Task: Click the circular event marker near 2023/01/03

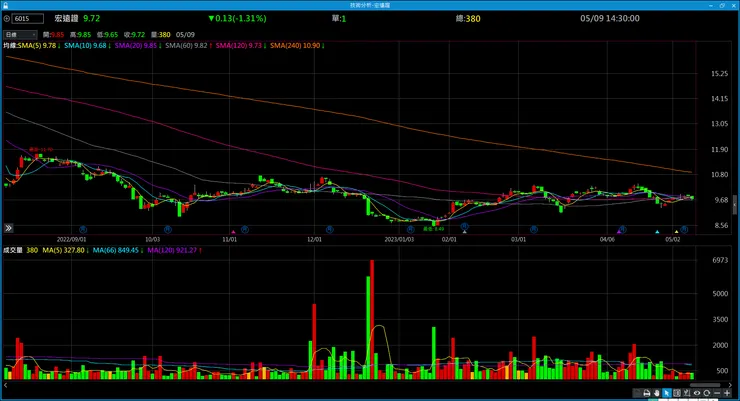Action: click(411, 229)
